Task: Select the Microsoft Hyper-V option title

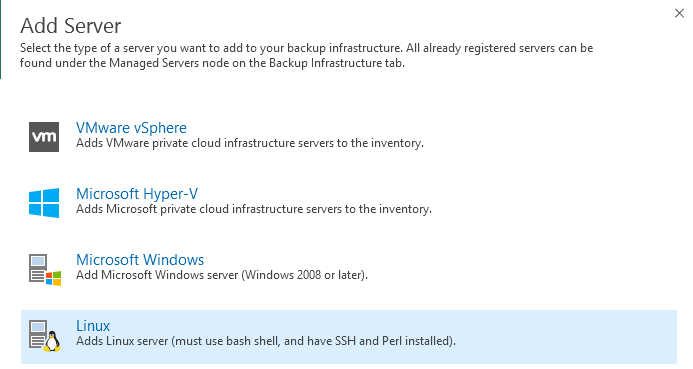Action: point(137,194)
